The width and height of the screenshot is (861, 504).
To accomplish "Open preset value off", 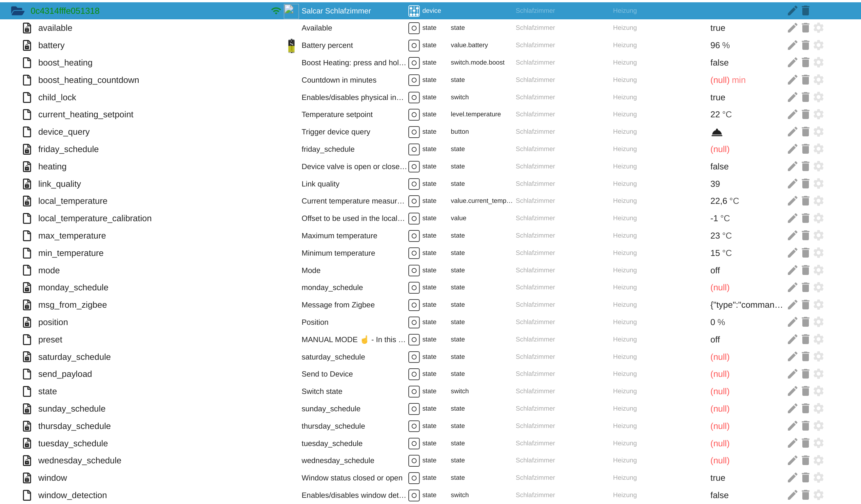I will (715, 339).
